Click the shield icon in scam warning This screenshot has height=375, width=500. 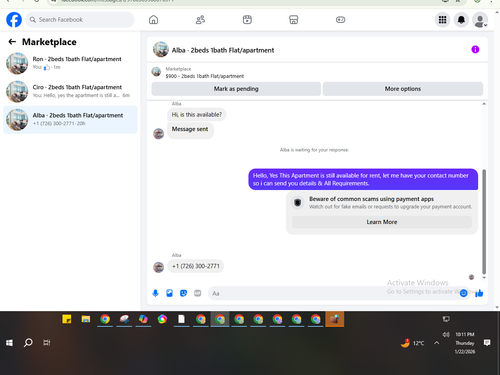(x=298, y=202)
